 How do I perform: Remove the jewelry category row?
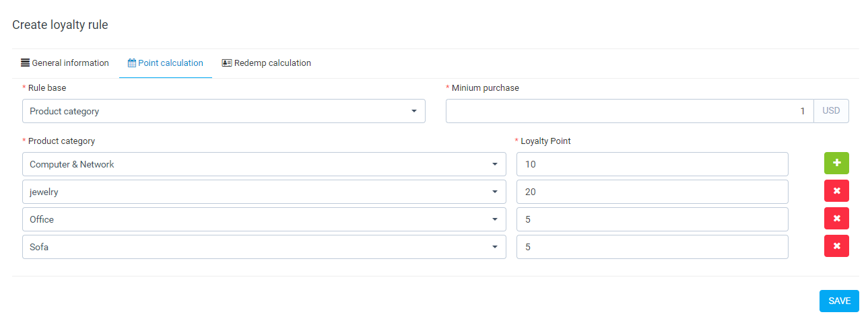pyautogui.click(x=836, y=191)
